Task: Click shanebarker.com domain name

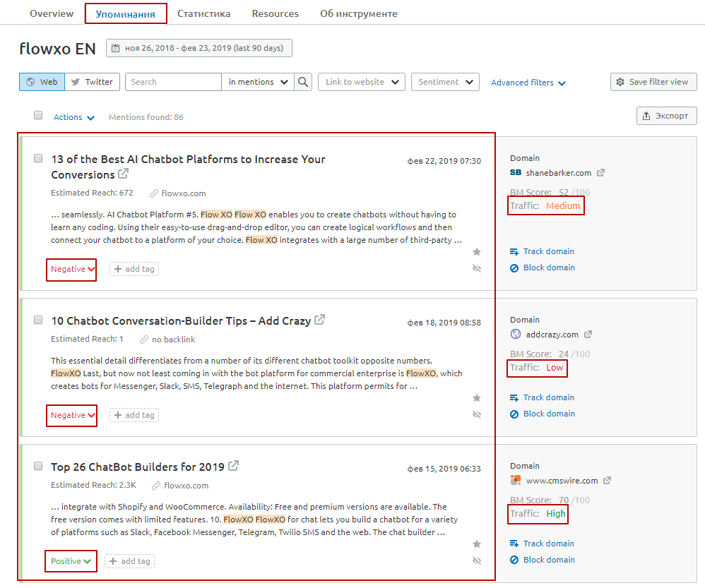Action: [x=559, y=173]
